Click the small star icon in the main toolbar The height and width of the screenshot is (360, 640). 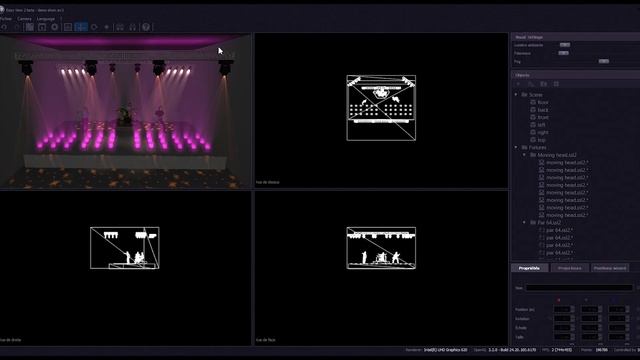pyautogui.click(x=107, y=27)
